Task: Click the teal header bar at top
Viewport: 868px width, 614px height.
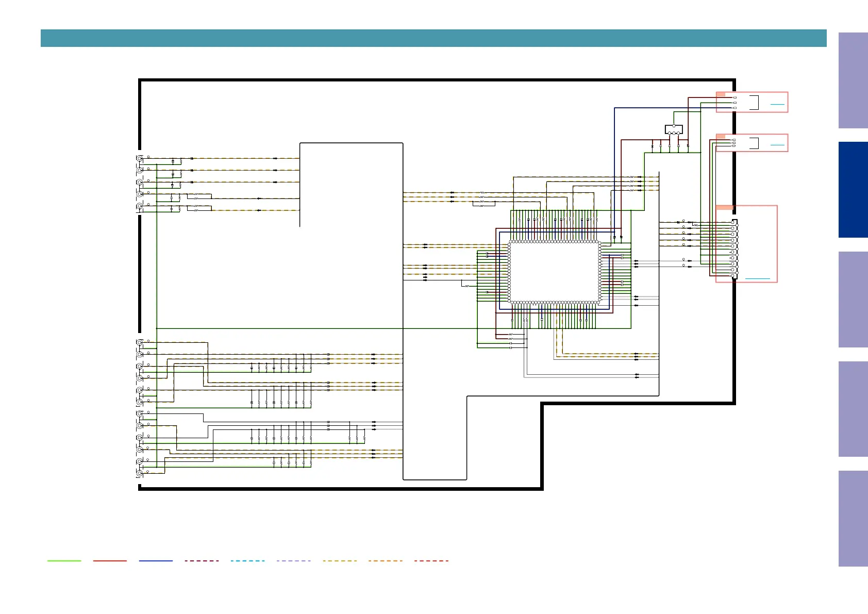Action: (x=433, y=38)
